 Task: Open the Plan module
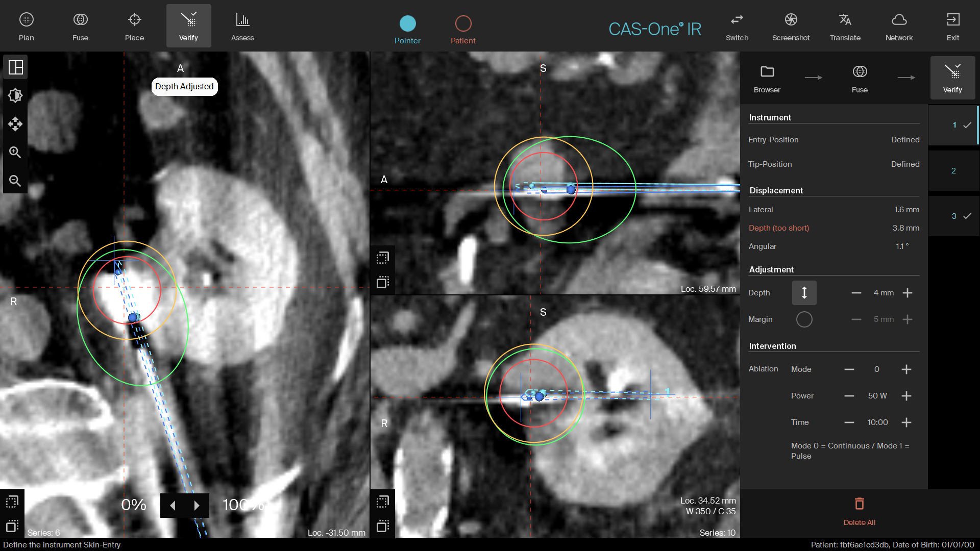tap(26, 26)
